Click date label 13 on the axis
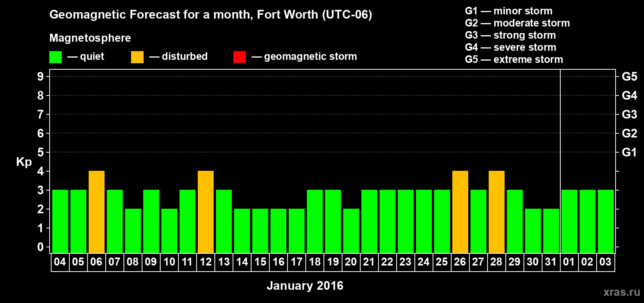Screen dimensions: 644x303 (x=224, y=262)
